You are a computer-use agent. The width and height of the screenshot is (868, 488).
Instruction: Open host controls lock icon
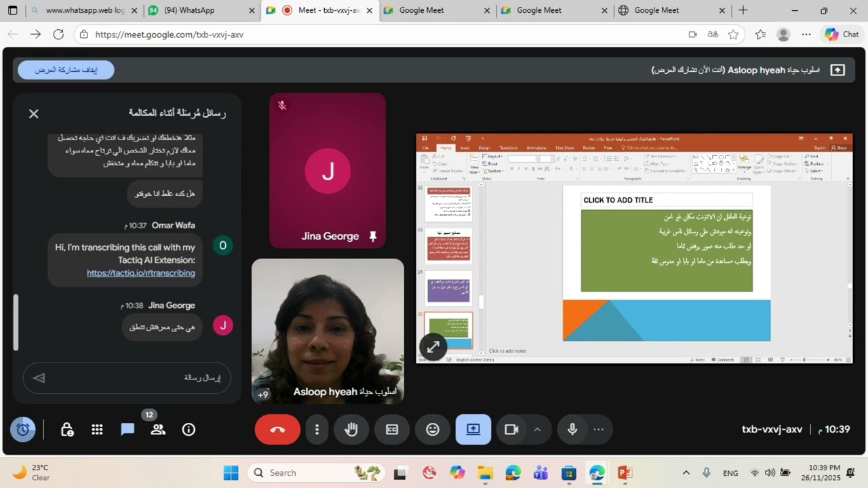coord(67,430)
